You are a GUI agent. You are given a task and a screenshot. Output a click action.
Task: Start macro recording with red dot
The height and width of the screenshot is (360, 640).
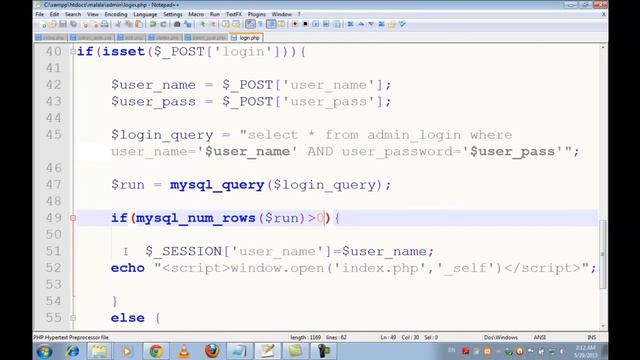point(295,24)
